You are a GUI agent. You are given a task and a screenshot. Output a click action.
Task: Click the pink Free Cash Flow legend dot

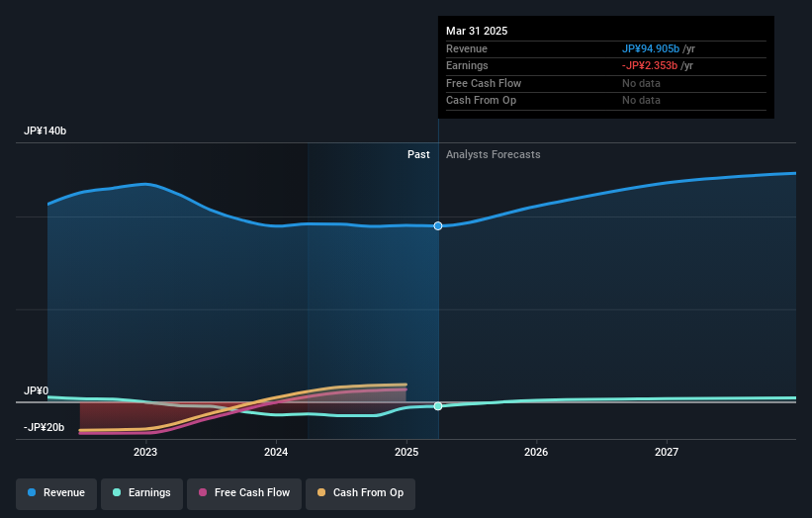[x=203, y=492]
